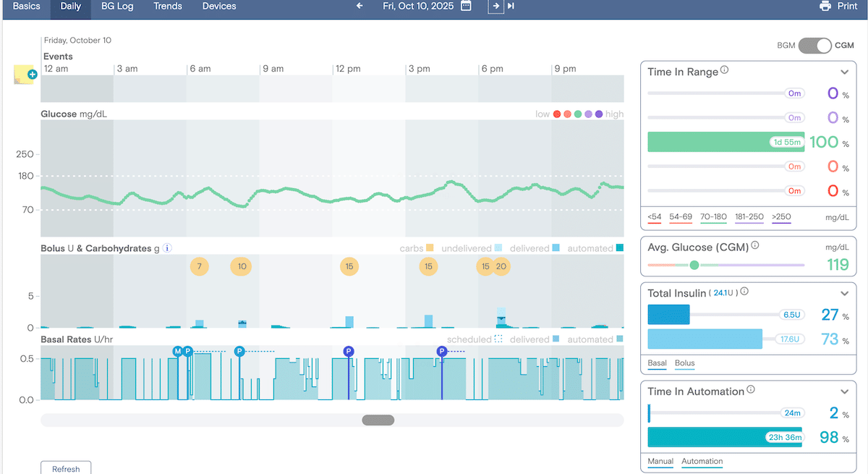Collapse the Time In Automation panel
The width and height of the screenshot is (868, 474).
[844, 392]
